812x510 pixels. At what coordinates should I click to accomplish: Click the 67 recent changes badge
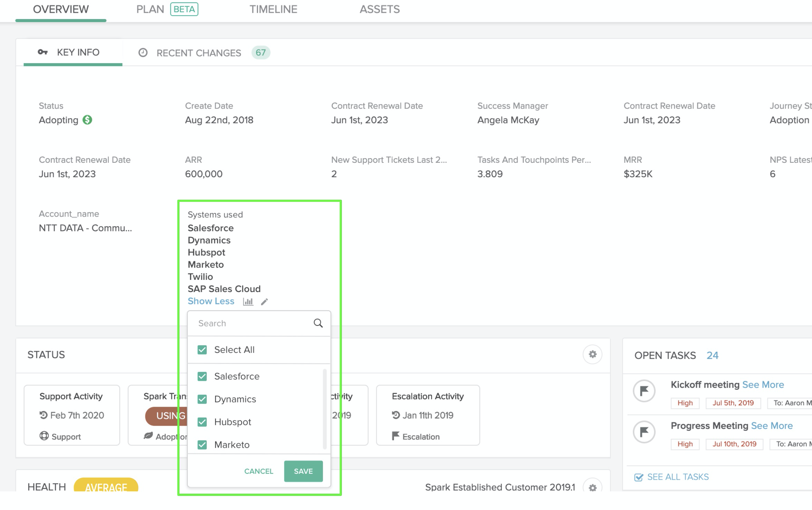pyautogui.click(x=261, y=53)
